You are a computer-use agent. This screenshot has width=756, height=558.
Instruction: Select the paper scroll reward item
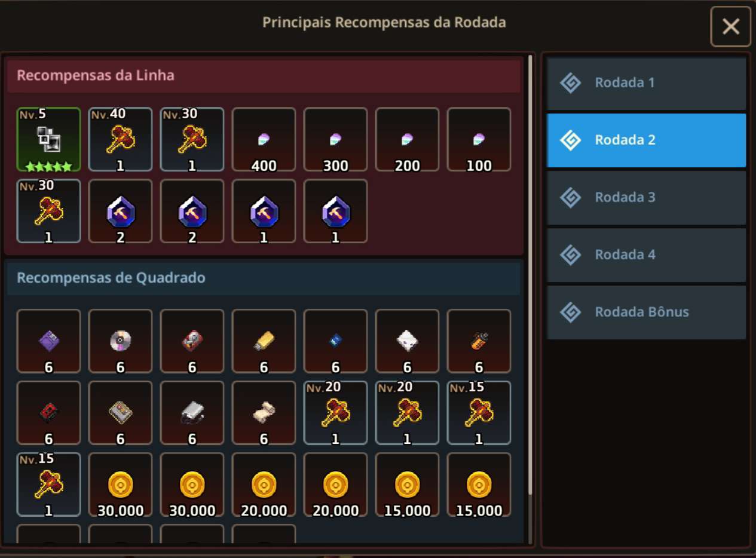pyautogui.click(x=264, y=413)
